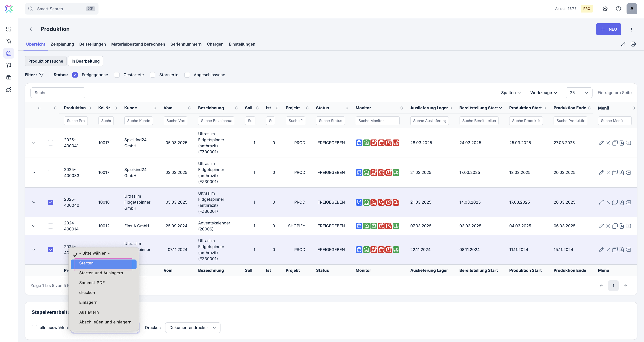Click the printer icon below the NEU button
The width and height of the screenshot is (644, 342).
633,44
